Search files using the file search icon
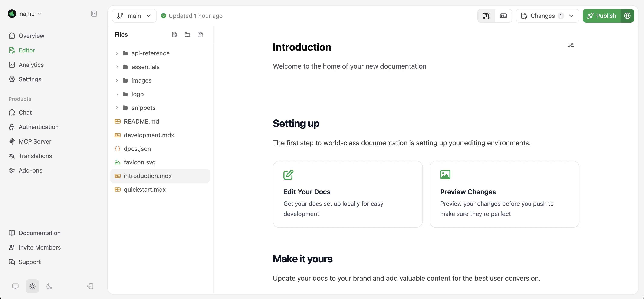Screen dimensions: 644x299 (175, 34)
